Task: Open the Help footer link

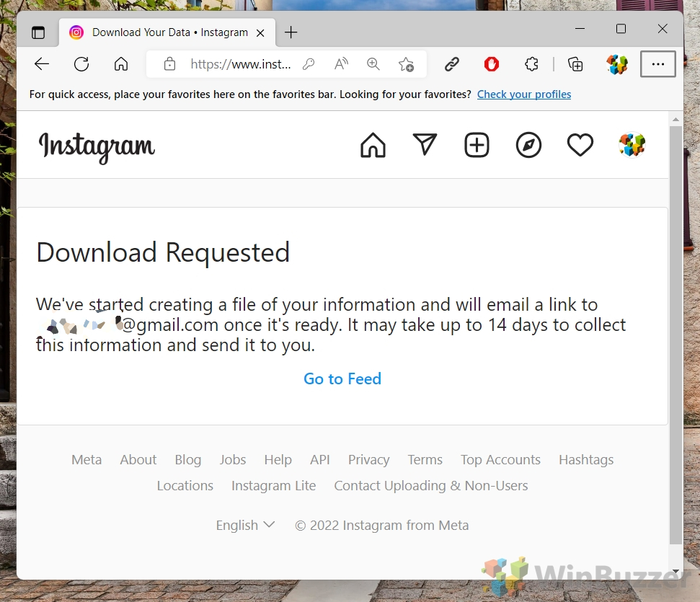Action: [x=278, y=460]
